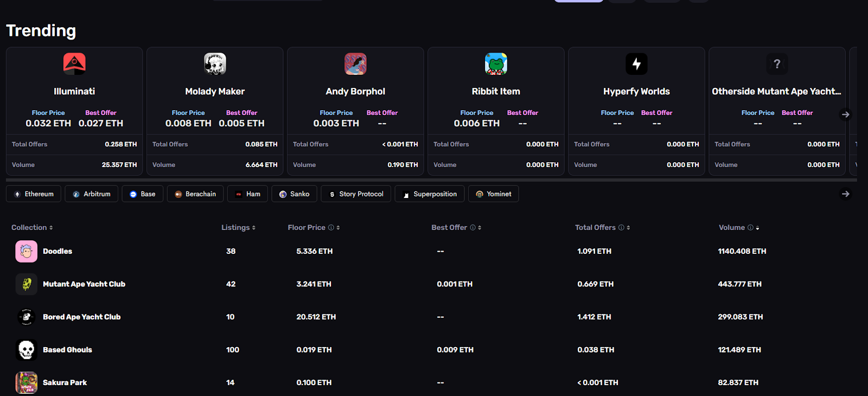Open the Ribbit Item card title
The height and width of the screenshot is (396, 868).
click(x=496, y=92)
